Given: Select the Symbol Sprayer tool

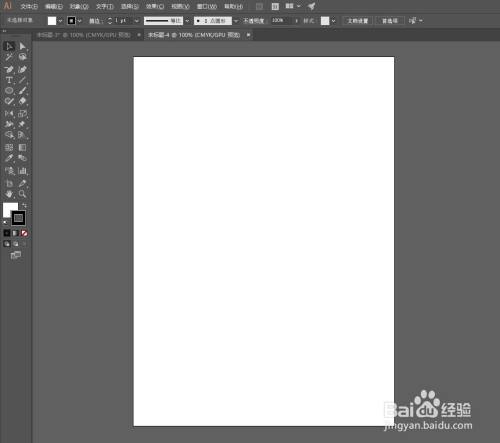Looking at the screenshot, I should [x=9, y=171].
